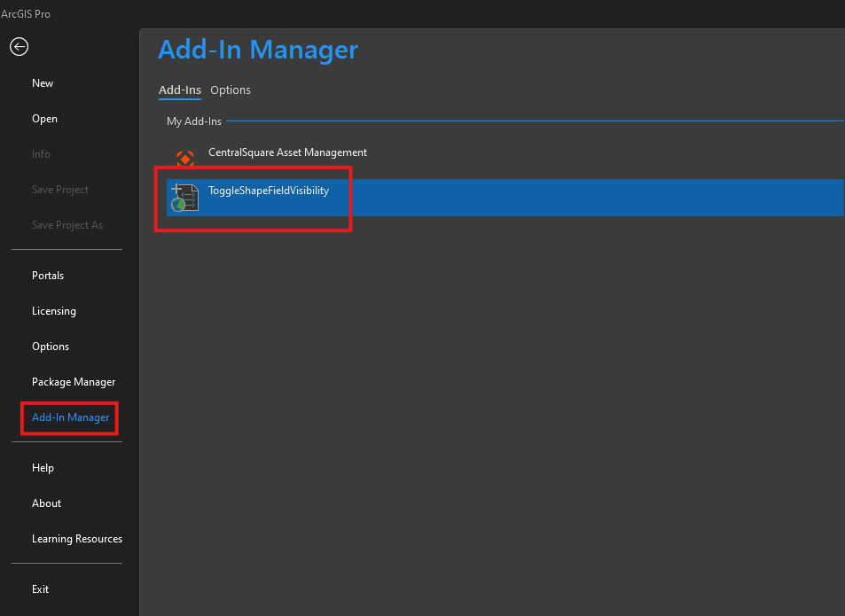
Task: Go to the Open menu item
Action: coord(44,119)
